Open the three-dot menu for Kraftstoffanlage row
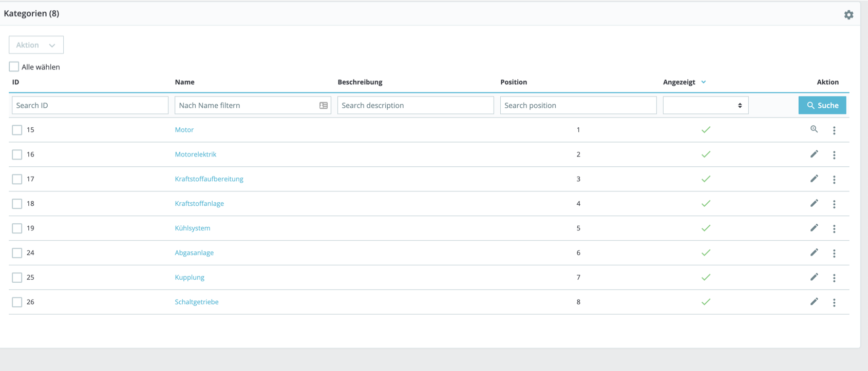Image resolution: width=868 pixels, height=371 pixels. 834,204
